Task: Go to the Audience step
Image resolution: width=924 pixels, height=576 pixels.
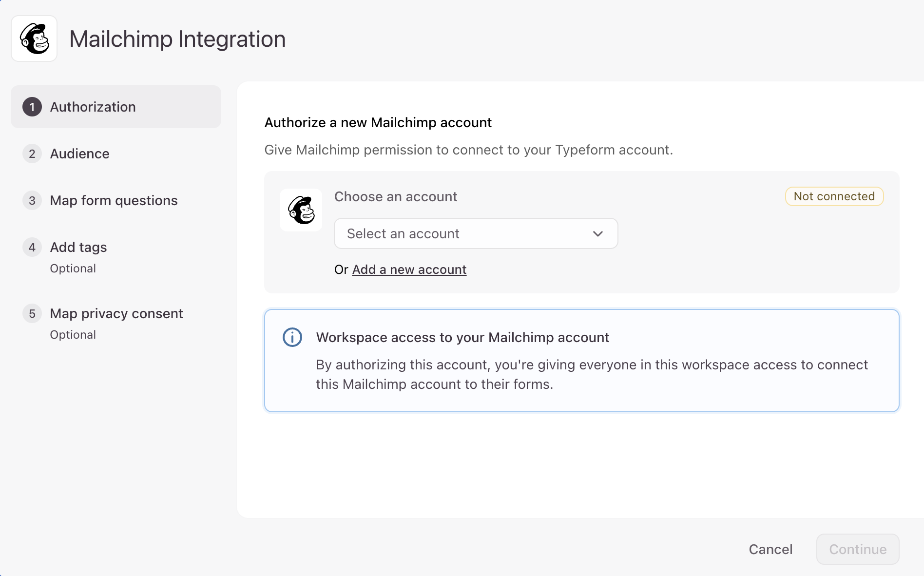Action: click(x=116, y=154)
